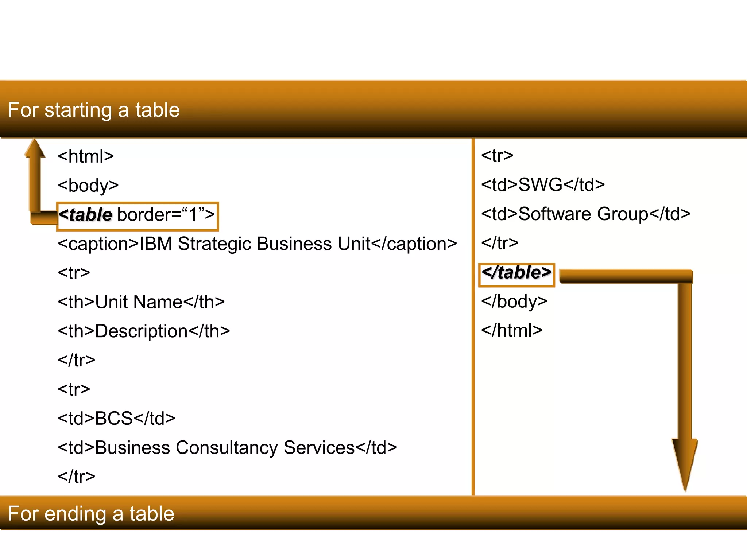747x560 pixels.
Task: Click the highlighted closing </table> tag box
Action: coord(516,275)
